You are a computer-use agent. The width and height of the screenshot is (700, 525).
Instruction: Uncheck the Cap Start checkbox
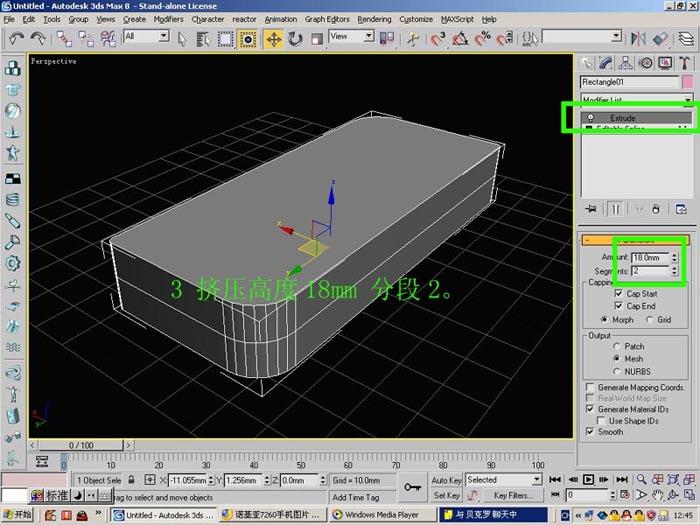point(618,293)
